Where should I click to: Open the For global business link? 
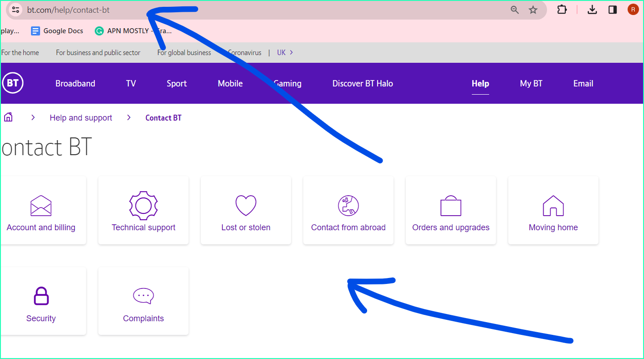point(184,52)
